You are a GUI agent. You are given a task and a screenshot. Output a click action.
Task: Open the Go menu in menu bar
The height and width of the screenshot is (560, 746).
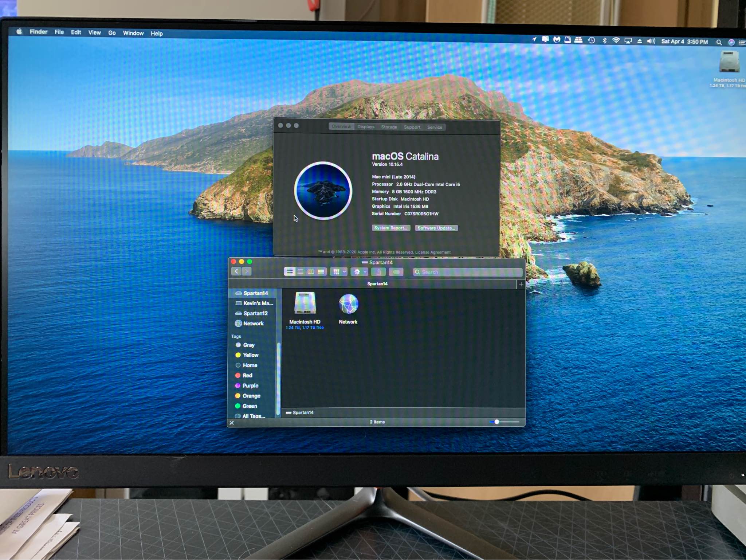tap(112, 33)
